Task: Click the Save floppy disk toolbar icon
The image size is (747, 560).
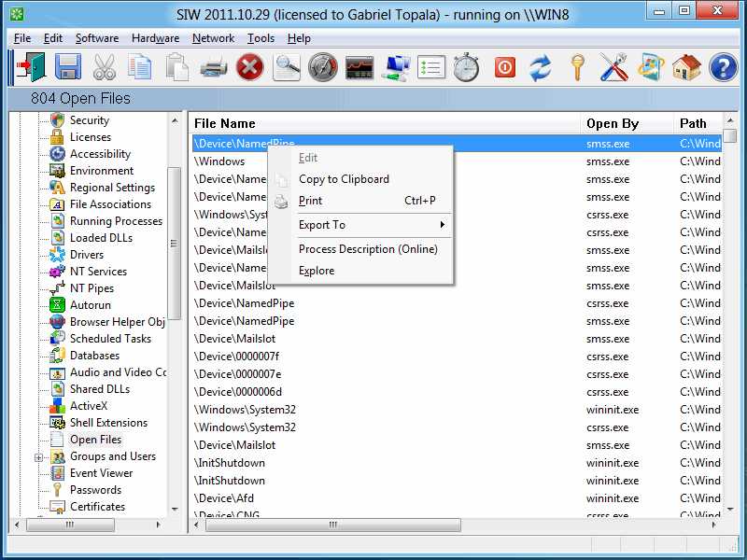Action: pyautogui.click(x=68, y=67)
